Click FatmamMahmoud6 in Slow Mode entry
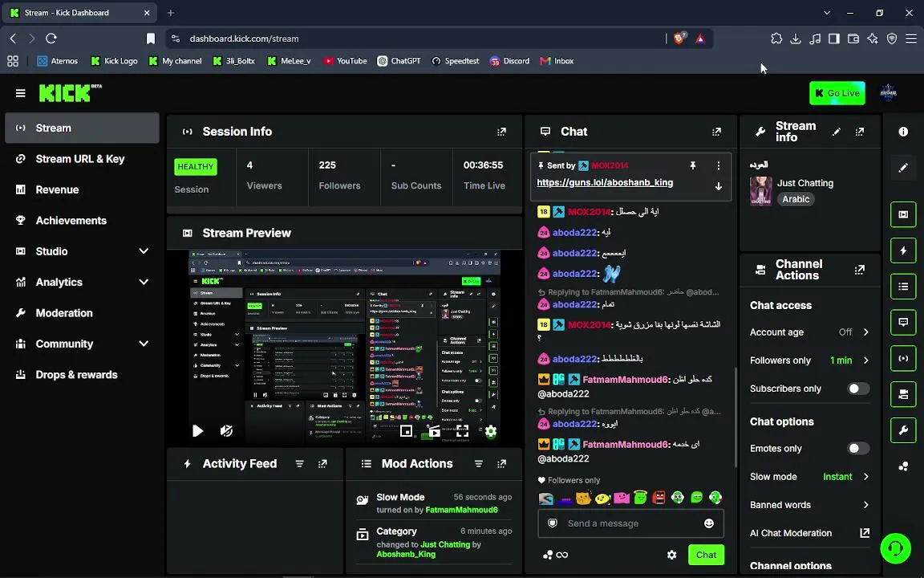This screenshot has height=578, width=924. click(461, 510)
